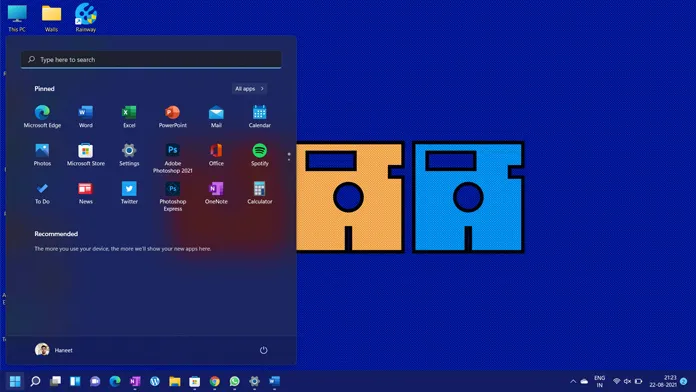The height and width of the screenshot is (392, 696).
Task: Open Settings from pinned apps
Action: click(129, 154)
